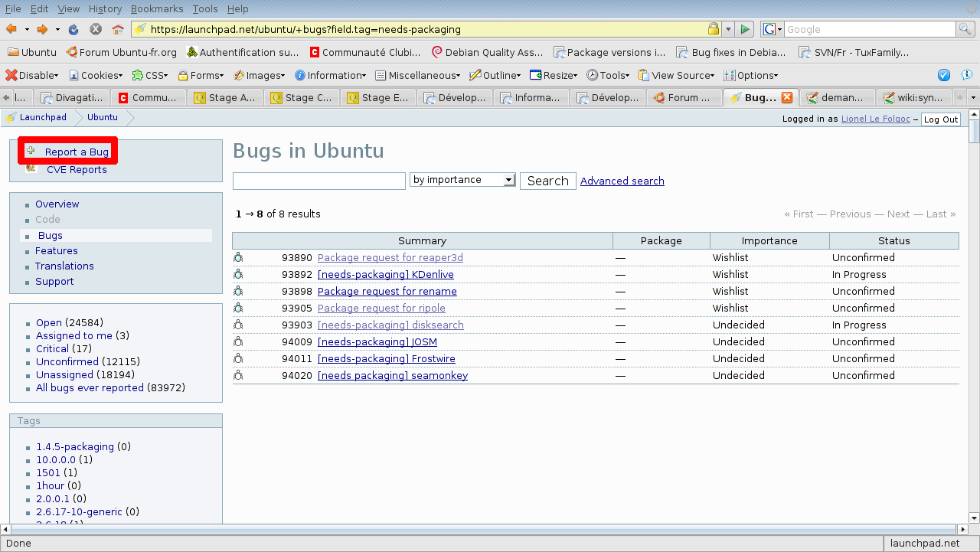Screen dimensions: 980x552
Task: Go to the browser Home page icon
Action: pos(118,29)
